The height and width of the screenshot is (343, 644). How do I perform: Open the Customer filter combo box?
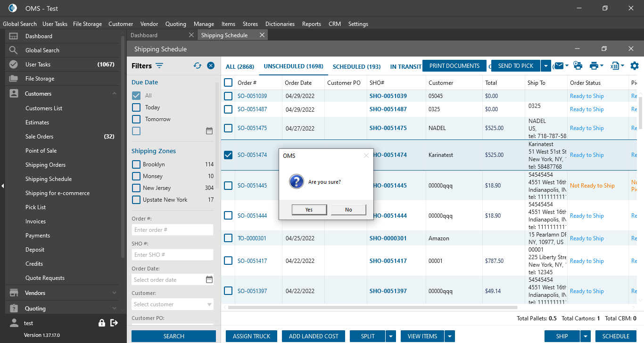[x=173, y=304]
